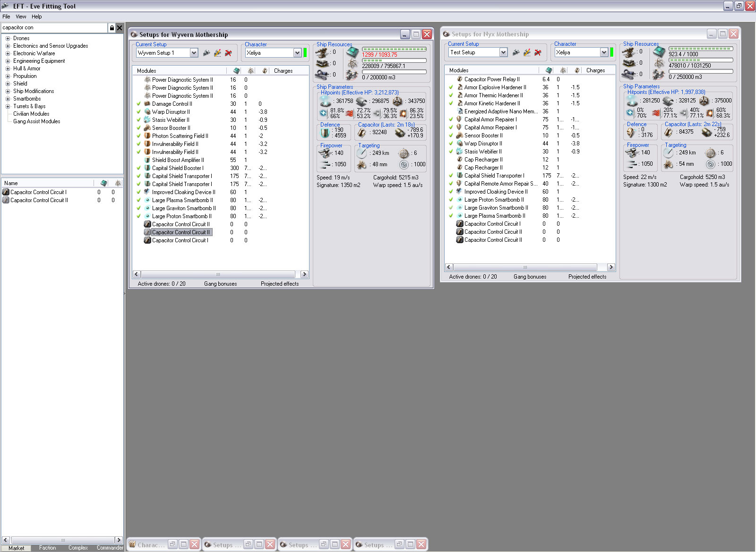Expand the Turrets & Bays category
The height and width of the screenshot is (552, 756).
8,106
